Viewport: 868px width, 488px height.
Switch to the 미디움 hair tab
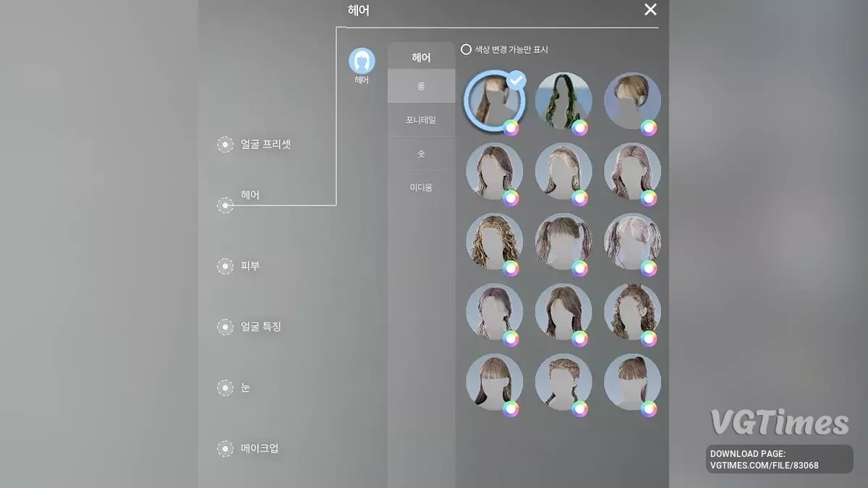click(x=421, y=188)
